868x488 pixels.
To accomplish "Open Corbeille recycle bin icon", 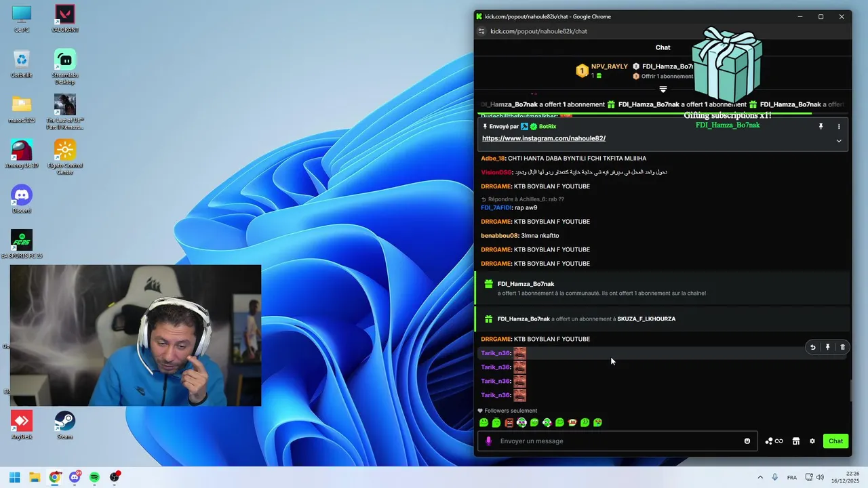I will pyautogui.click(x=22, y=64).
